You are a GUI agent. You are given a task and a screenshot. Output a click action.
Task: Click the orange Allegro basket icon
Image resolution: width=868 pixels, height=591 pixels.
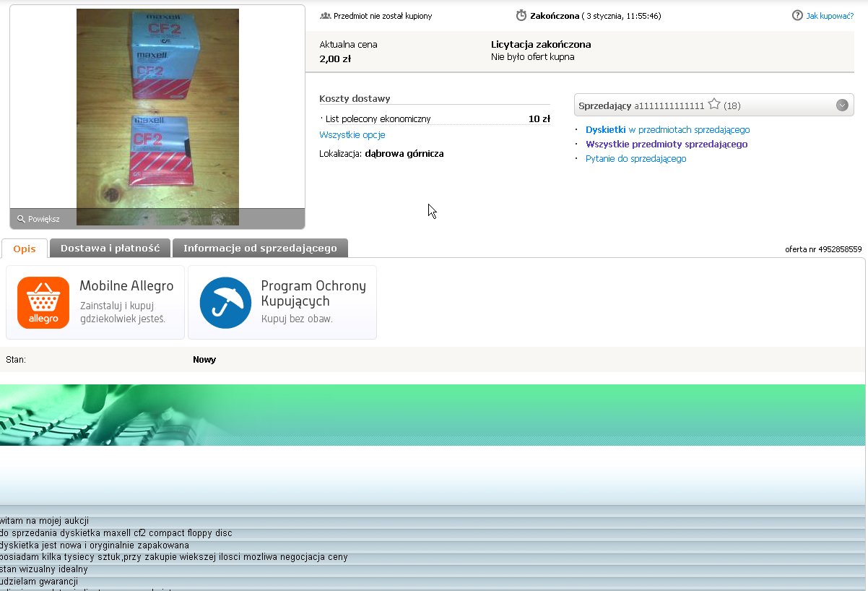(43, 303)
